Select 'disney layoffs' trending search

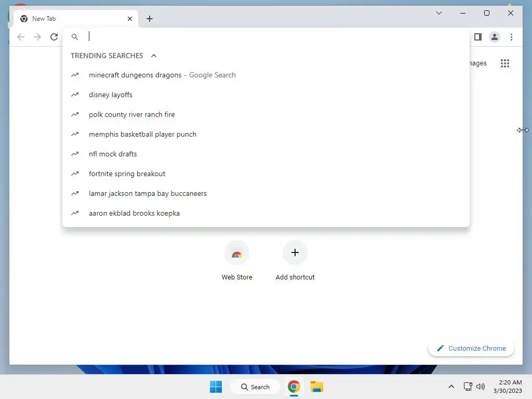pyautogui.click(x=266, y=95)
